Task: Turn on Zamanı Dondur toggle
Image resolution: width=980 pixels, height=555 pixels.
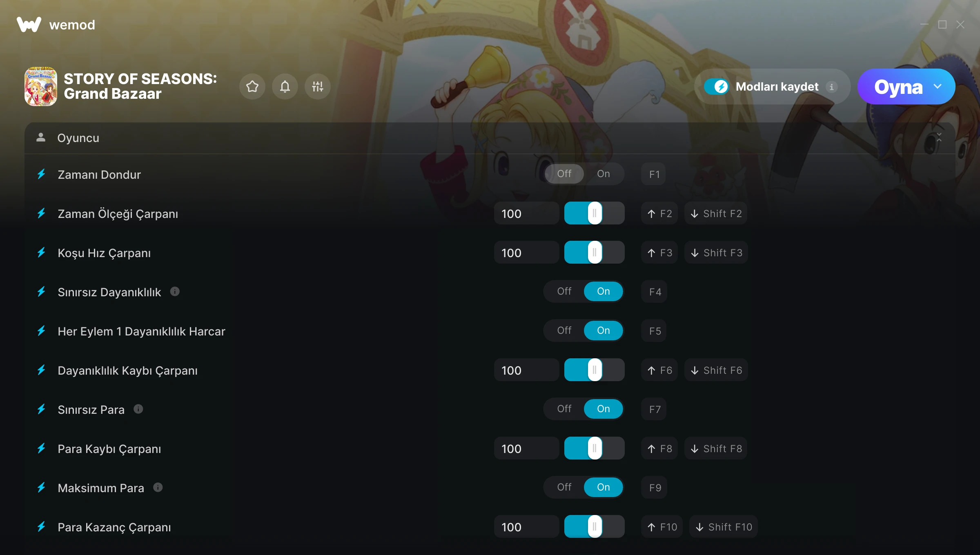Action: point(604,174)
